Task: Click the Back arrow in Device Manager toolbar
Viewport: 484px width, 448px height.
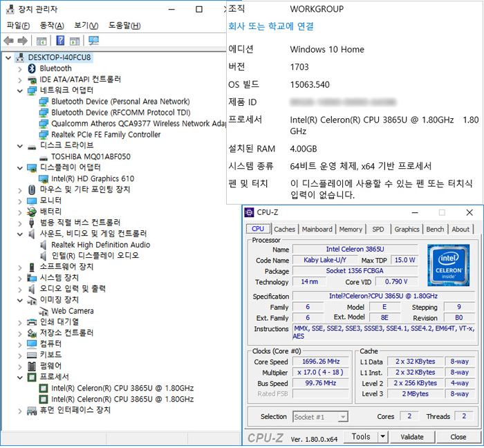Action: pyautogui.click(x=8, y=40)
